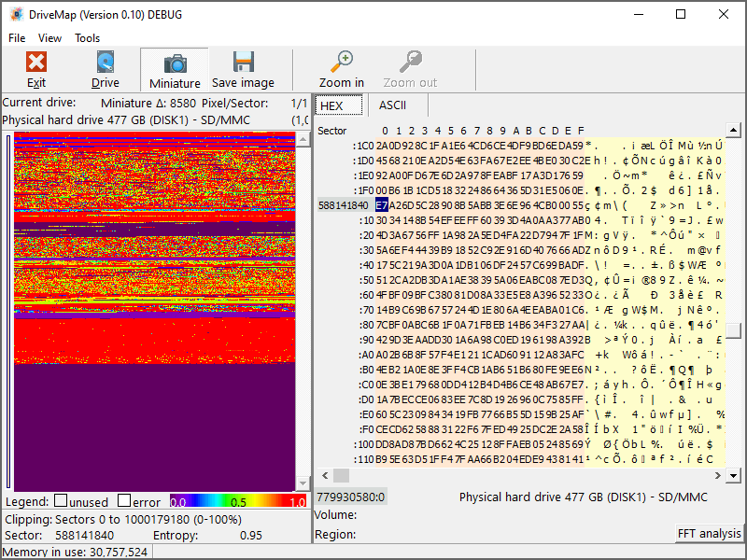Enable the error legend checkbox
The height and width of the screenshot is (560, 747).
[x=125, y=501]
